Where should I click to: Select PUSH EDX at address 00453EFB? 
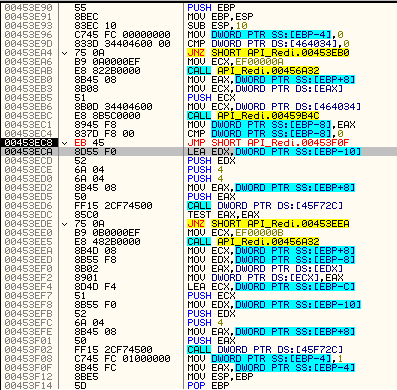pyautogui.click(x=211, y=313)
